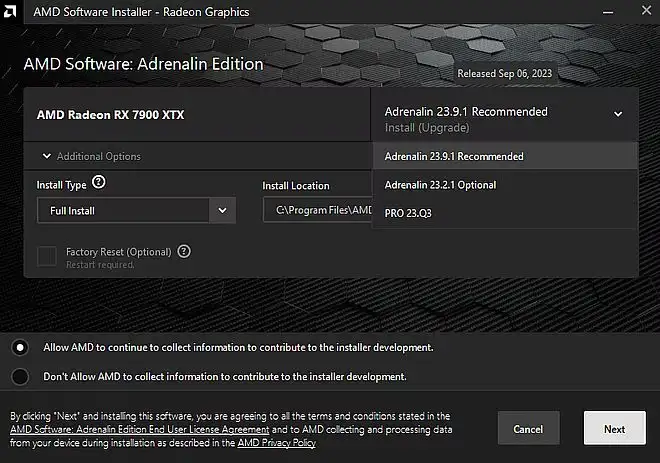The width and height of the screenshot is (660, 463).
Task: Enable the Factory Reset (Optional) checkbox
Action: [x=47, y=257]
